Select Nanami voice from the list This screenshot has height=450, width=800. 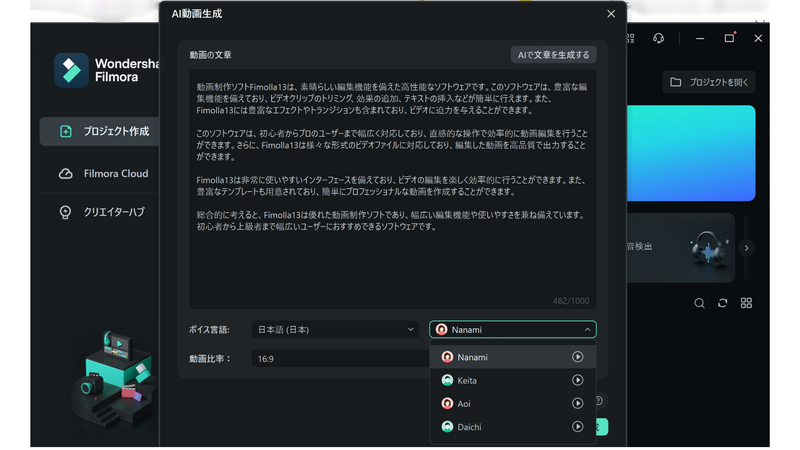coord(513,357)
